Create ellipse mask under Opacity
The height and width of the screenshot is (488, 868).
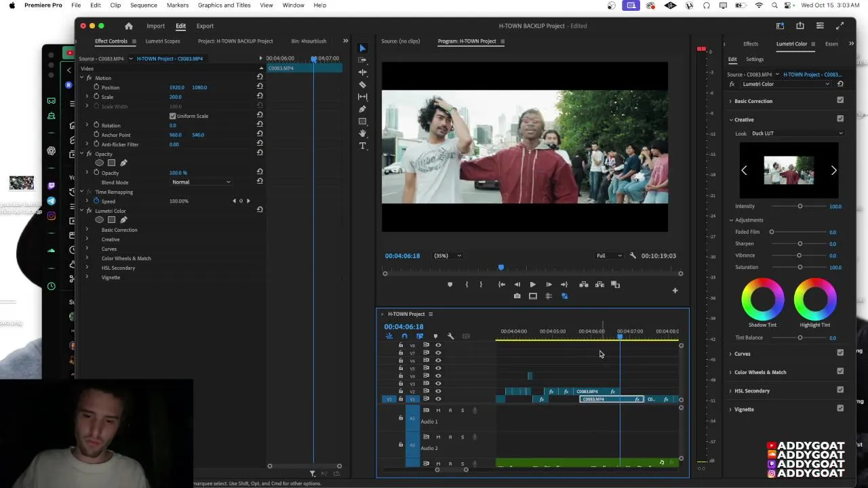(x=100, y=163)
